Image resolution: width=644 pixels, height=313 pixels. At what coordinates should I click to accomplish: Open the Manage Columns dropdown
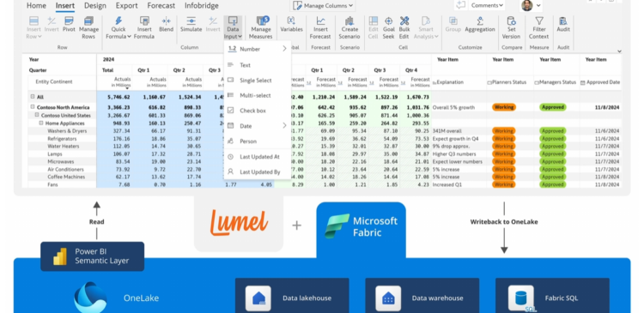324,5
